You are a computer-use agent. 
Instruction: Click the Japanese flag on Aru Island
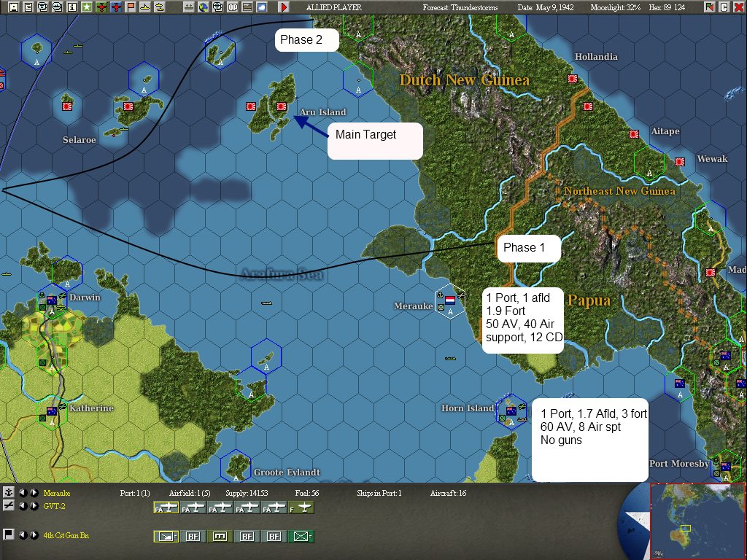pyautogui.click(x=281, y=106)
